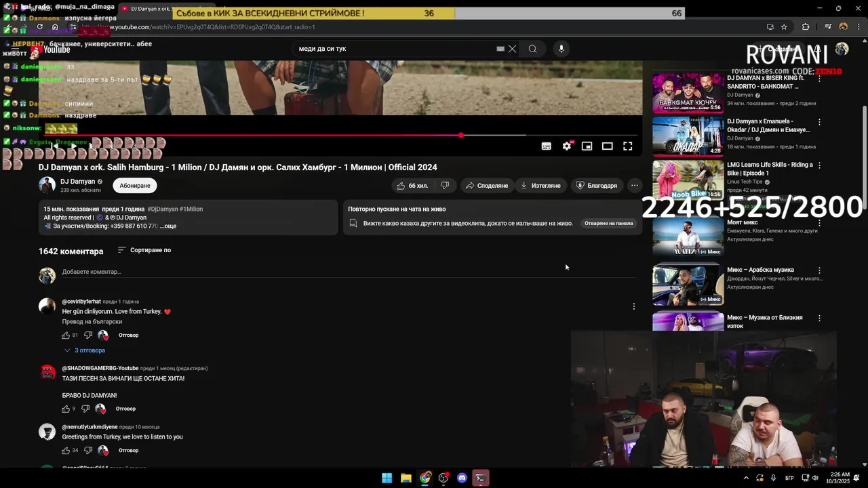Clear the search box text with the X icon
This screenshot has width=868, height=488.
pyautogui.click(x=513, y=49)
